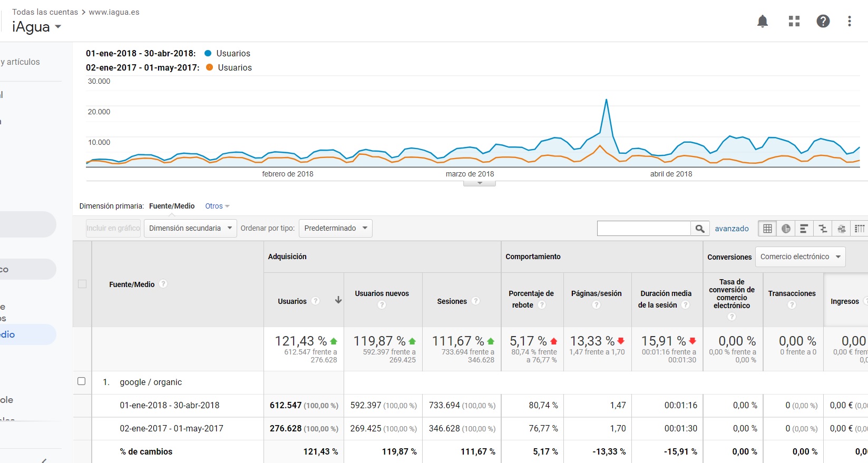Image resolution: width=868 pixels, height=463 pixels.
Task: Click the chart peak in late March
Action: pyautogui.click(x=606, y=100)
